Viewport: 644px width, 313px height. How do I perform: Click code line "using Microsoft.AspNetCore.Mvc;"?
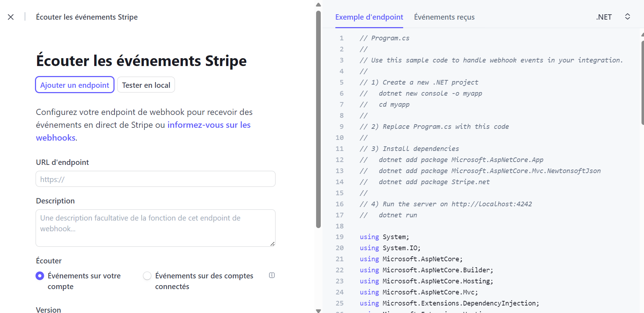click(419, 292)
